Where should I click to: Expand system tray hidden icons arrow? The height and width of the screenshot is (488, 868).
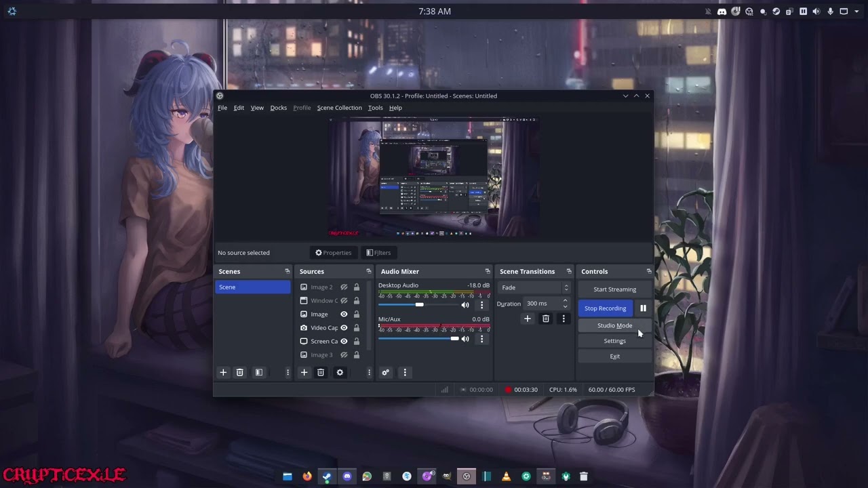point(858,12)
